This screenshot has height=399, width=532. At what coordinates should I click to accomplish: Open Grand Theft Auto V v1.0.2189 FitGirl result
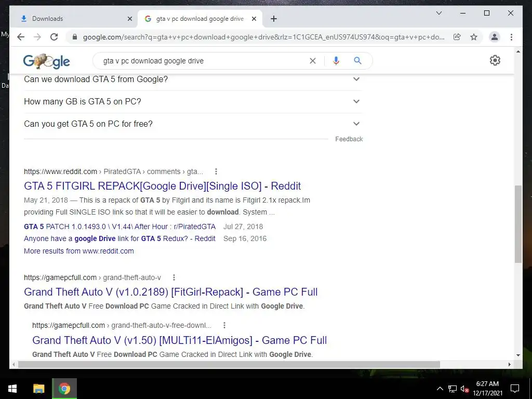170,292
